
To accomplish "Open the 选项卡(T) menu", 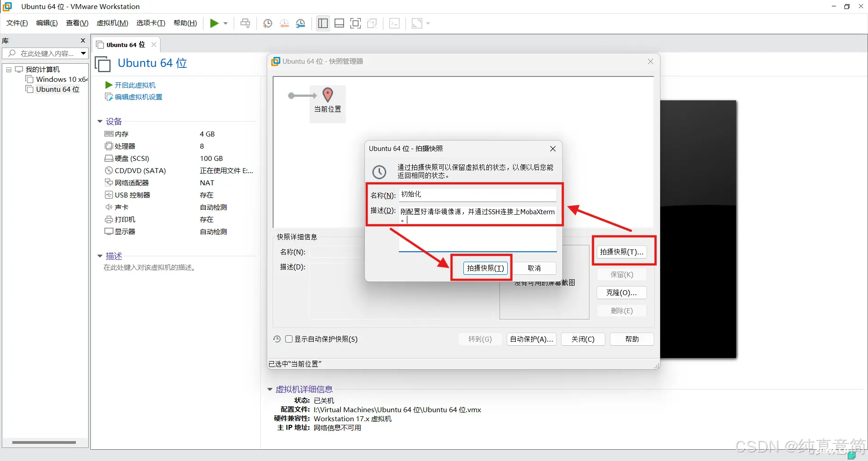I will [x=151, y=23].
